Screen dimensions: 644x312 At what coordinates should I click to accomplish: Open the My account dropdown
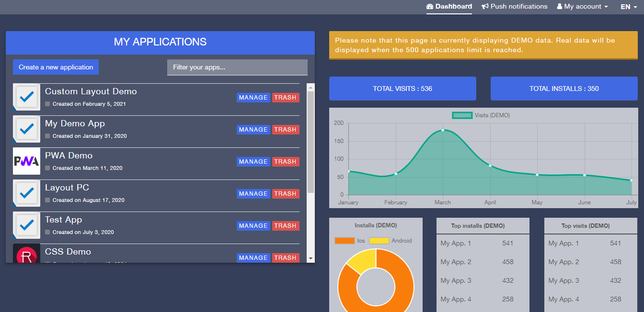[582, 7]
